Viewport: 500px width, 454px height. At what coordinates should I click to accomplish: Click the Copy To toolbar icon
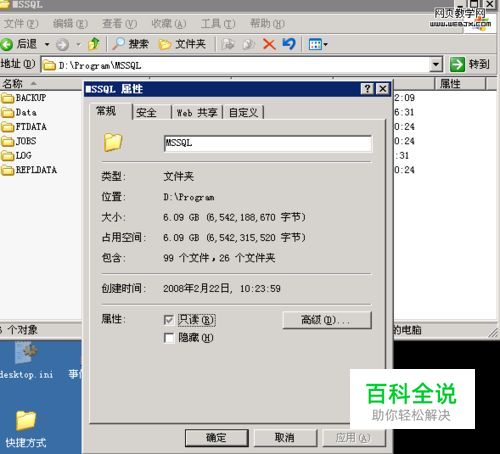[248, 44]
